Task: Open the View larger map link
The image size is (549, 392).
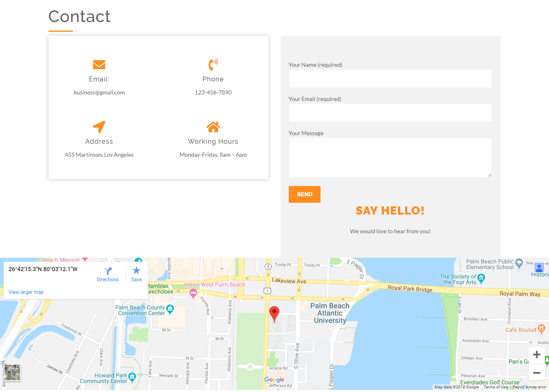Action: 26,292
